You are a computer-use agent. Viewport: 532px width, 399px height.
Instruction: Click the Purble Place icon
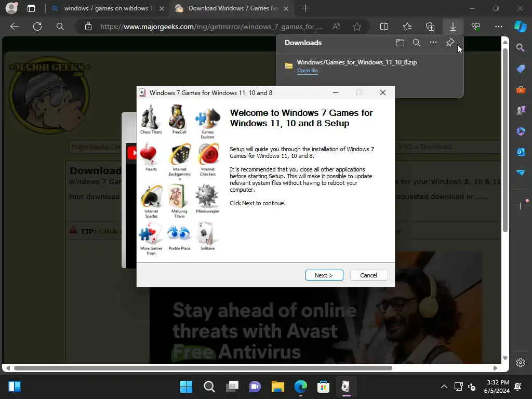pyautogui.click(x=179, y=236)
